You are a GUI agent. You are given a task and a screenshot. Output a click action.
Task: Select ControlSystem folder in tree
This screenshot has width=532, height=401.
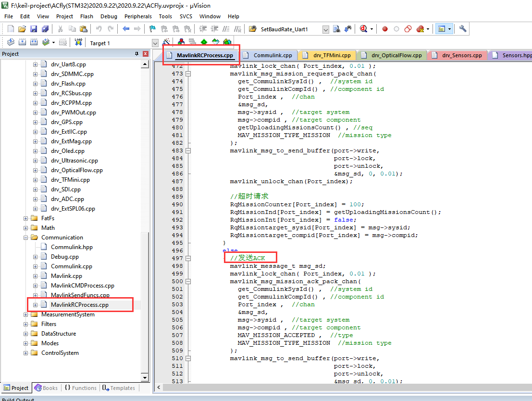[60, 353]
